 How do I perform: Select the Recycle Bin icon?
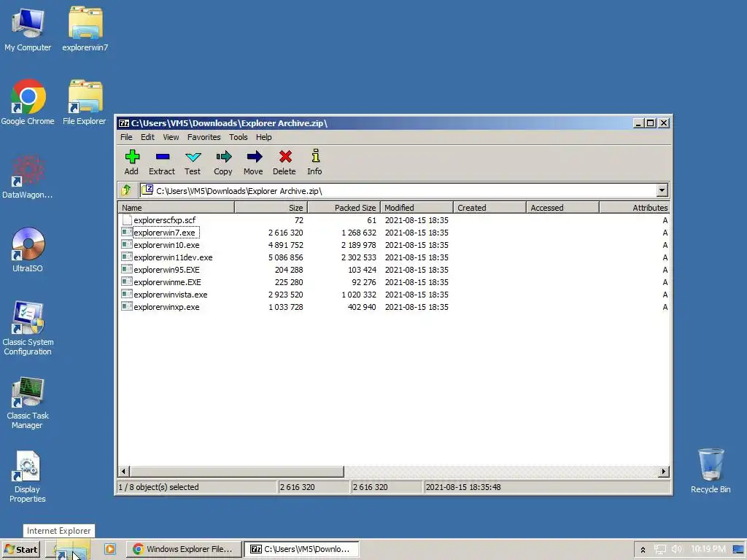coord(711,470)
